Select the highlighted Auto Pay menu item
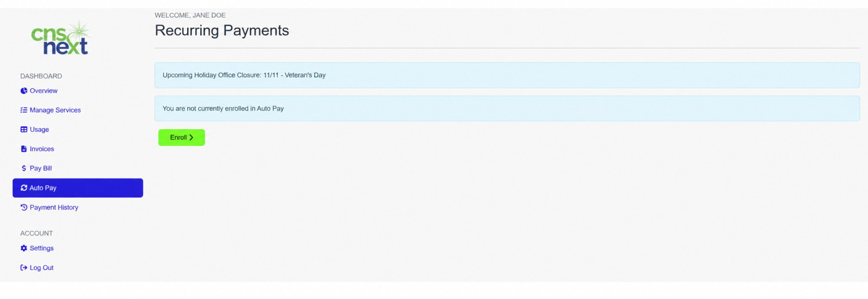The width and height of the screenshot is (868, 299). click(x=78, y=188)
